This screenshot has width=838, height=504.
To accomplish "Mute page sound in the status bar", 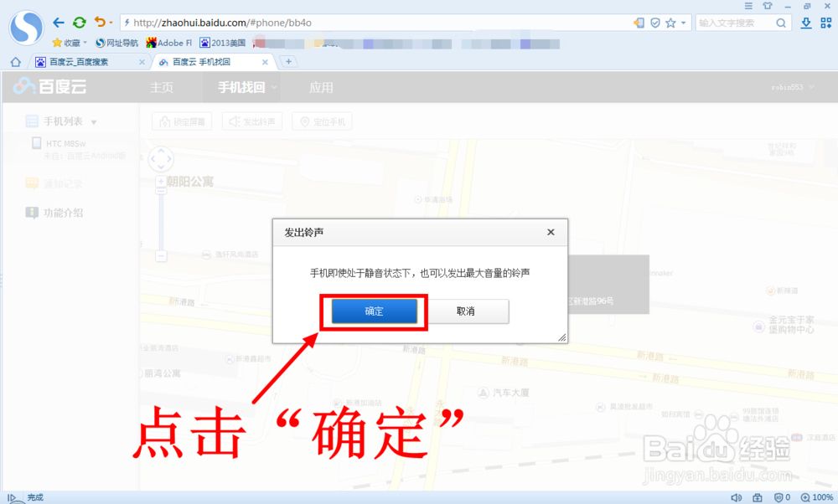I will point(737,496).
